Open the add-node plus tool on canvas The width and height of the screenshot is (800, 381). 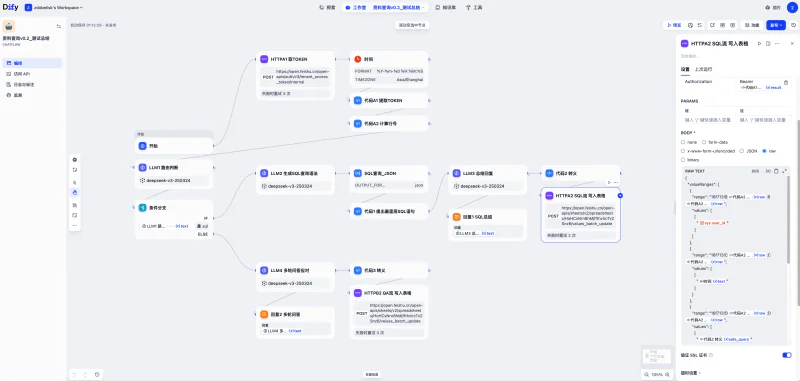pos(75,160)
